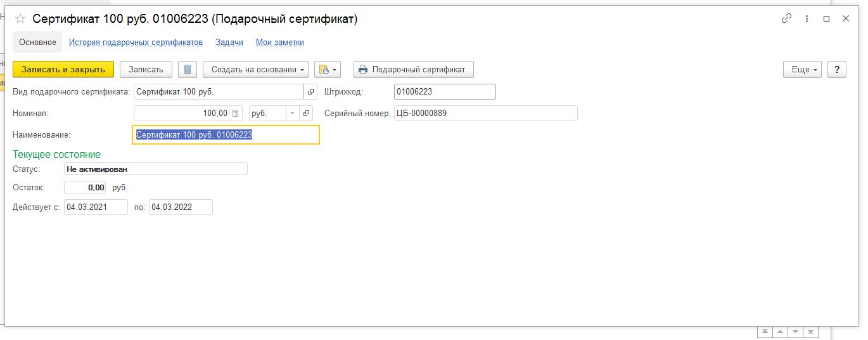Click into the Штрихкод input field

[x=445, y=92]
